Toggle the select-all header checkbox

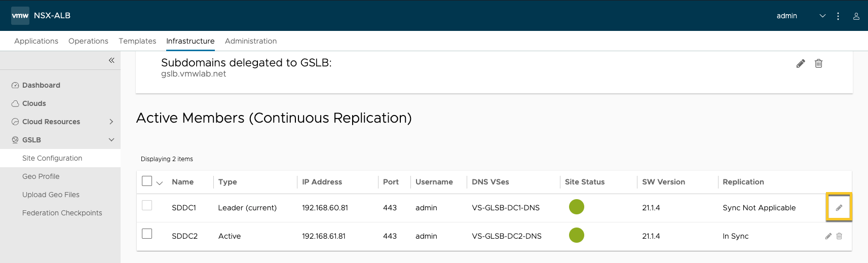147,181
